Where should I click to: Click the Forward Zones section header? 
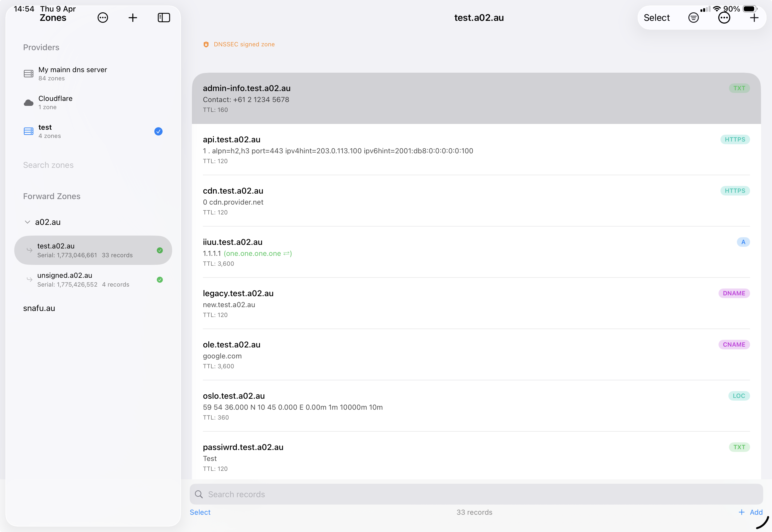tap(52, 196)
